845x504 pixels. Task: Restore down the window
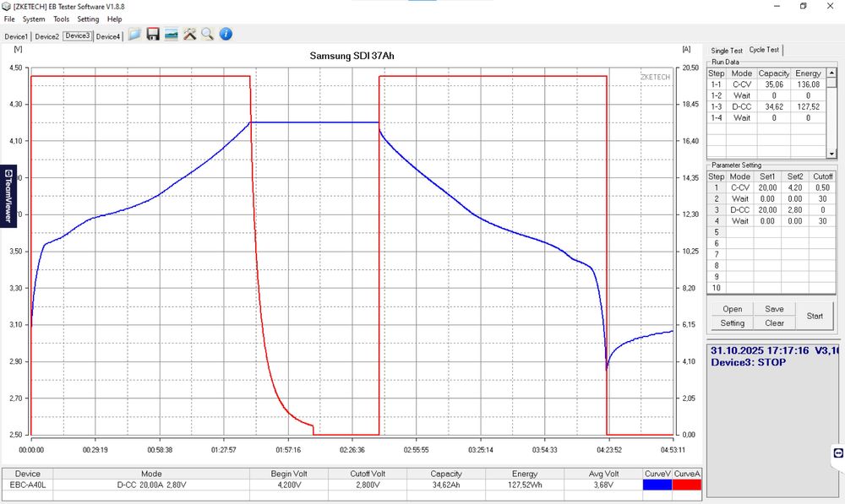(803, 7)
